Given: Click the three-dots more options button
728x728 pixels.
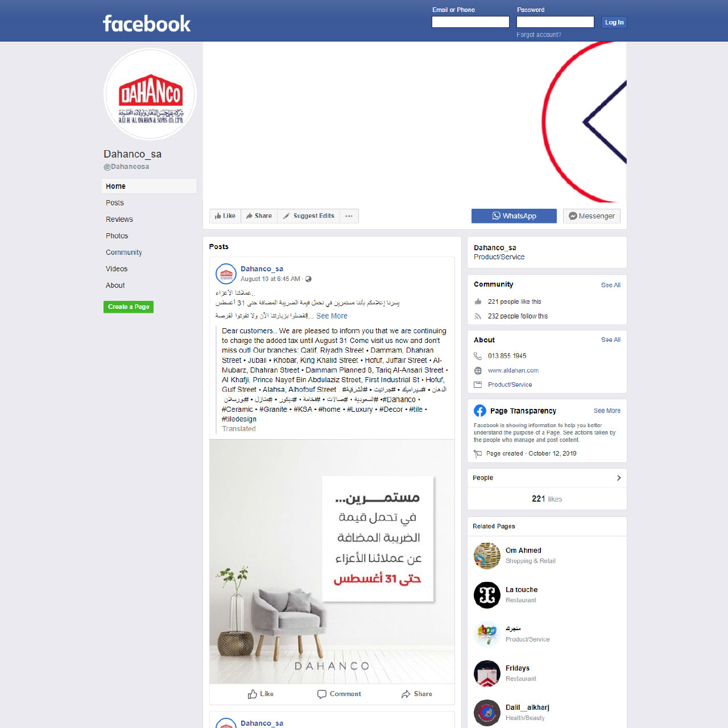Looking at the screenshot, I should click(x=349, y=216).
